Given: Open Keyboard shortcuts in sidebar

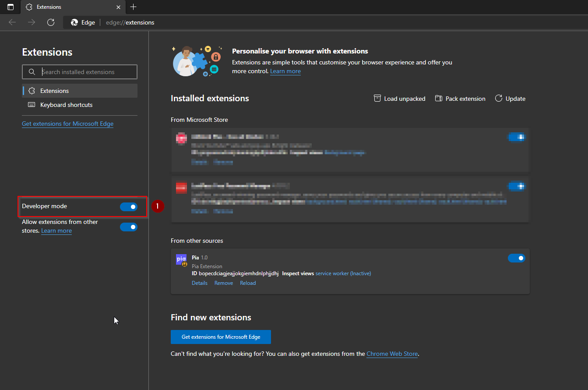Looking at the screenshot, I should point(80,105).
